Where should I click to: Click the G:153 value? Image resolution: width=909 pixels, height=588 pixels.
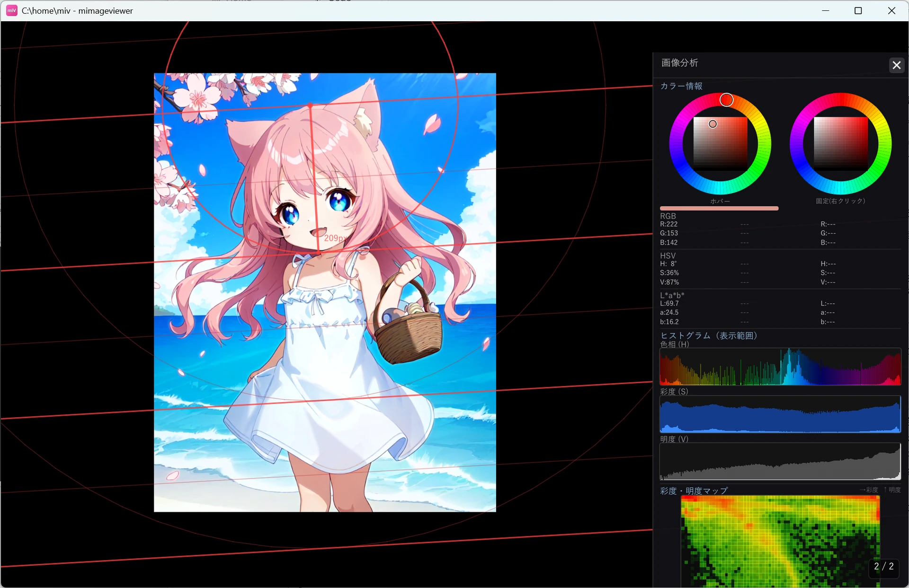click(669, 233)
